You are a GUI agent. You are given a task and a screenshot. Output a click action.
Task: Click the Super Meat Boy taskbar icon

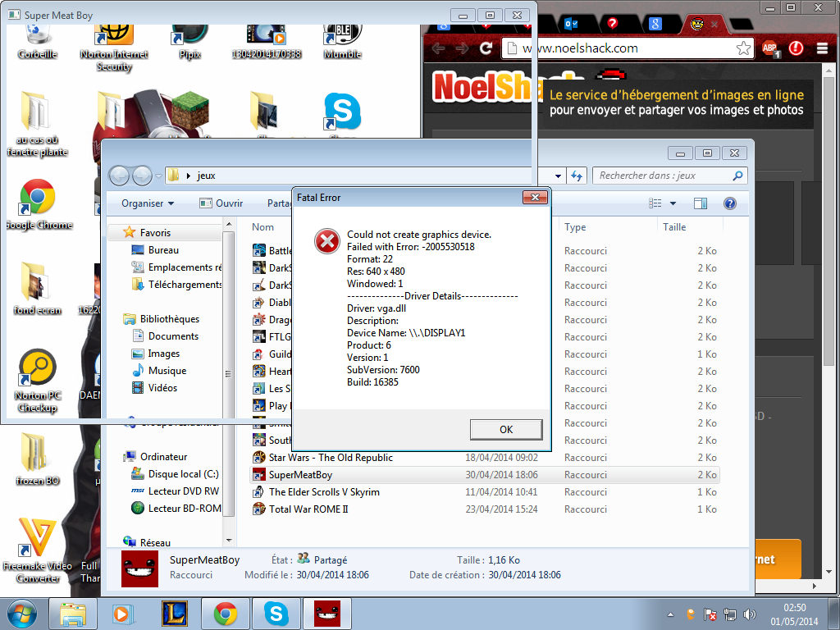327,614
